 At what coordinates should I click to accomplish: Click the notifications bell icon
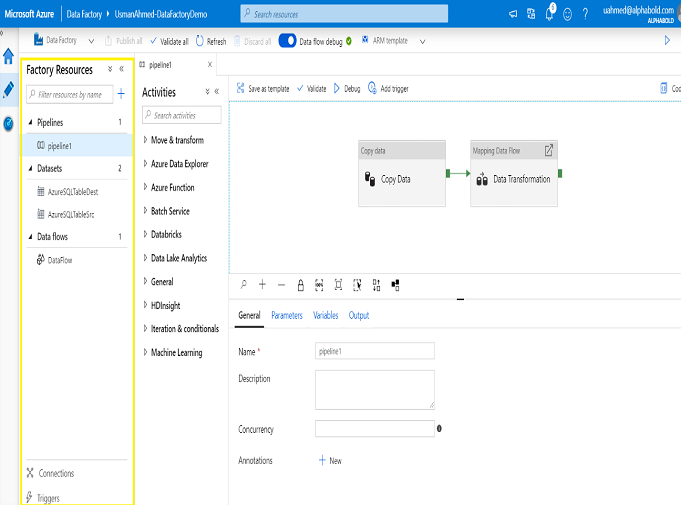549,14
